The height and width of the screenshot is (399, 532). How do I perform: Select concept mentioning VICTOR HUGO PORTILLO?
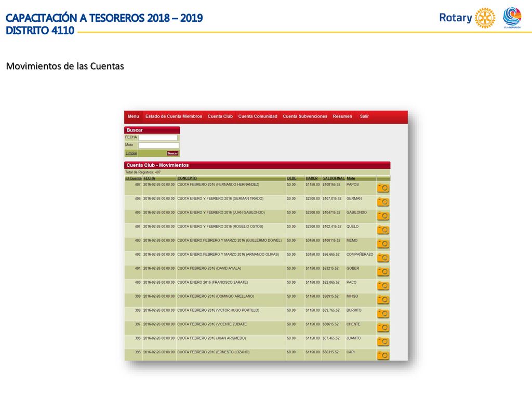pos(218,310)
